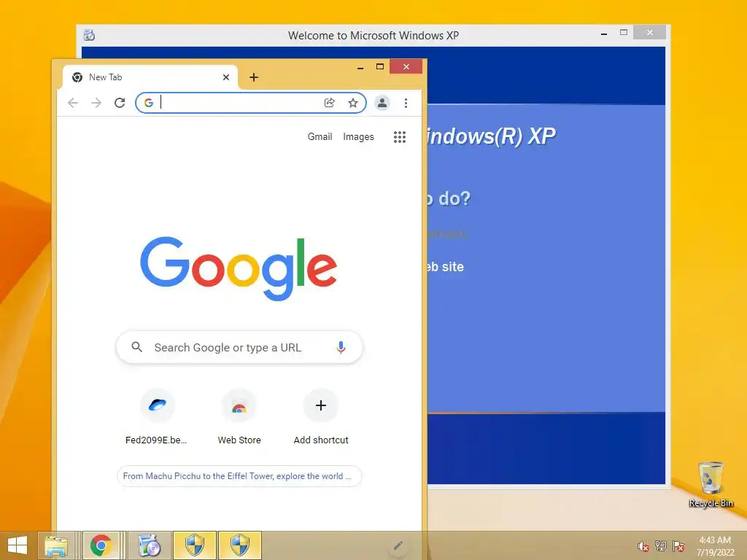The image size is (747, 560).
Task: Share this page via the address bar icon
Action: tap(329, 103)
